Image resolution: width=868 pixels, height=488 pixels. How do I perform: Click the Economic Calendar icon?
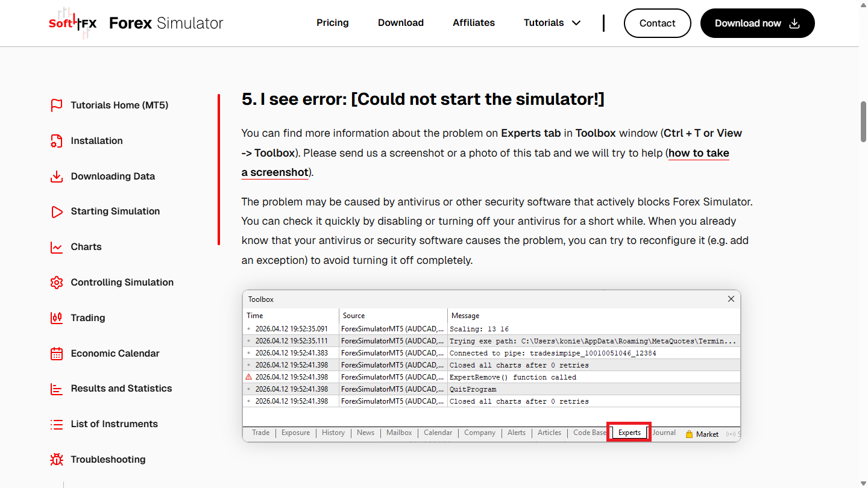point(57,354)
